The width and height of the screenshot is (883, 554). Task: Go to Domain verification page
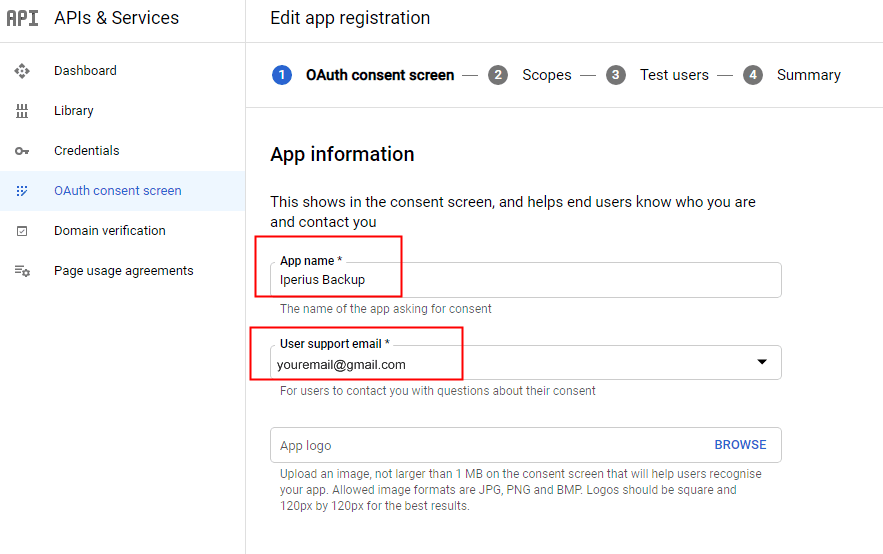110,231
